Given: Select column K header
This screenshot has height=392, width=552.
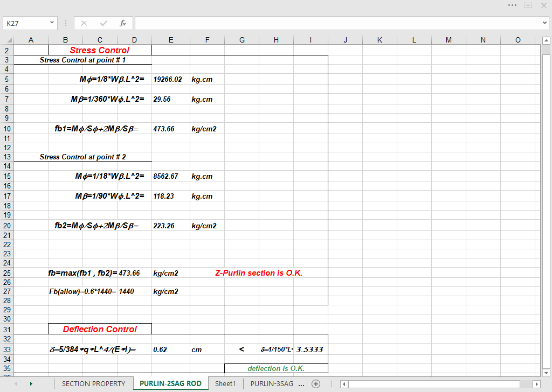Looking at the screenshot, I should pyautogui.click(x=379, y=40).
